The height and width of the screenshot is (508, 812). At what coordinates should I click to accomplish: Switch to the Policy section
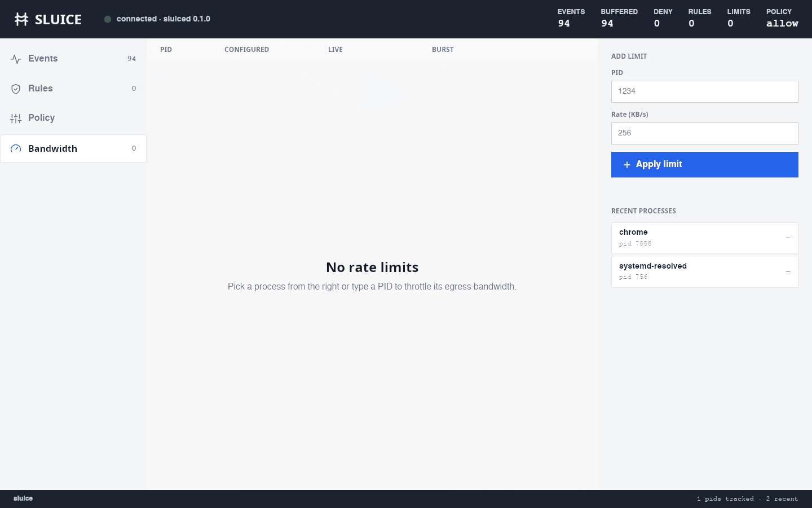(73, 118)
